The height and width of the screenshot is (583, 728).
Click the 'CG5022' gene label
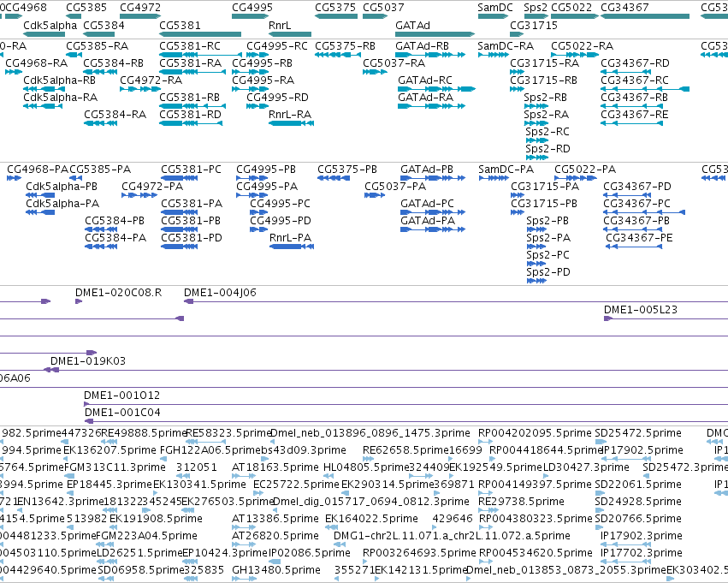point(571,8)
